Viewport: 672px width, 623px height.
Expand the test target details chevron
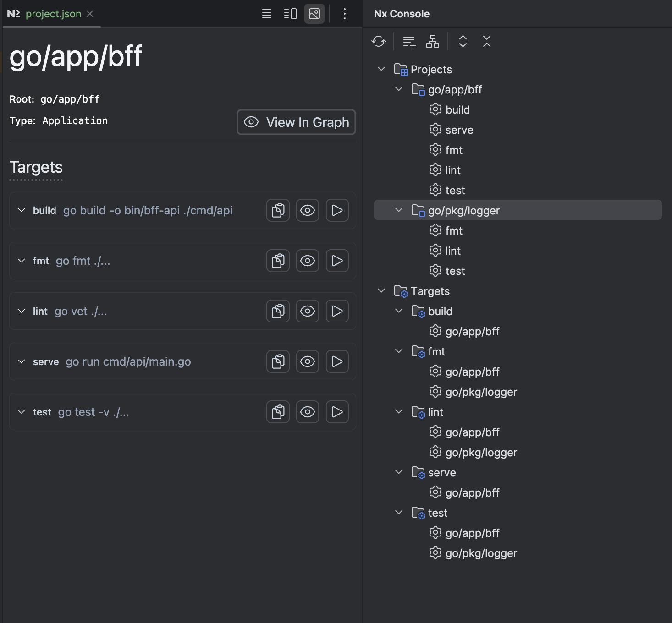[x=21, y=412]
